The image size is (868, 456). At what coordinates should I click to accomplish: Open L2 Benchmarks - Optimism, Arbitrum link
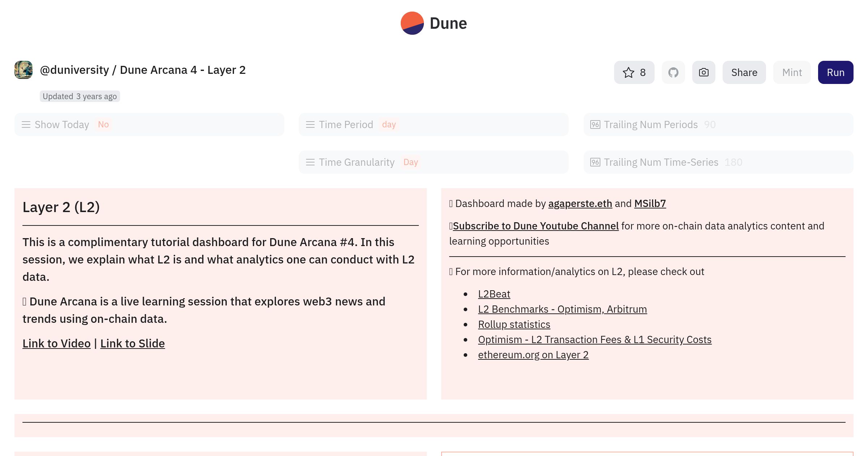(x=562, y=309)
